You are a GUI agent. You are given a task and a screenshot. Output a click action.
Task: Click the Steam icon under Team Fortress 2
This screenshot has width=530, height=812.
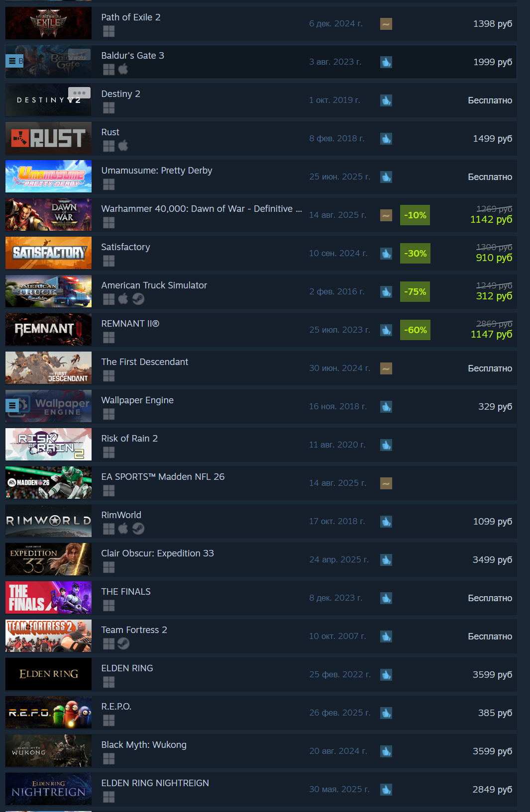[x=123, y=643]
